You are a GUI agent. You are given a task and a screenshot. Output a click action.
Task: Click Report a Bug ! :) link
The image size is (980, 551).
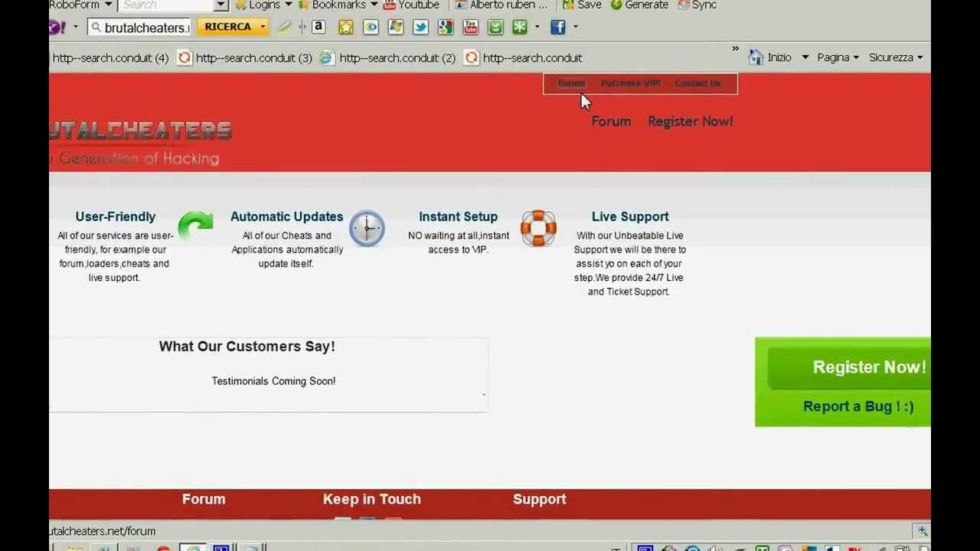(x=858, y=406)
